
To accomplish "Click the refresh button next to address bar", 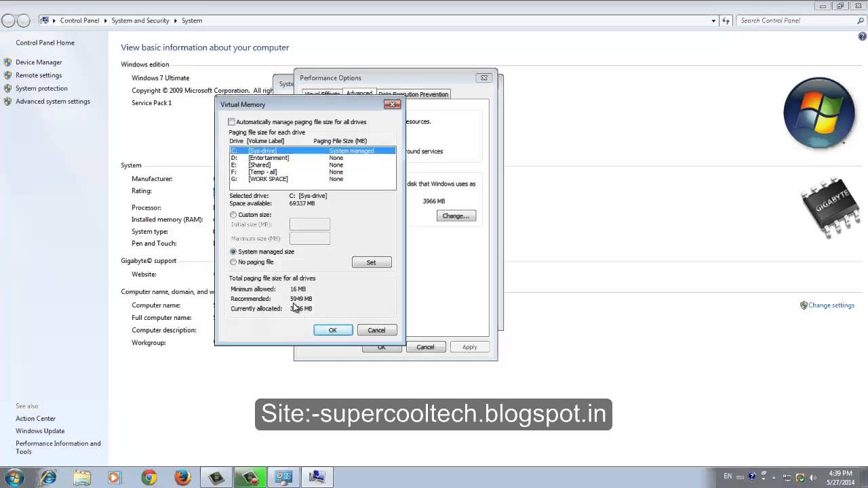I will click(726, 20).
